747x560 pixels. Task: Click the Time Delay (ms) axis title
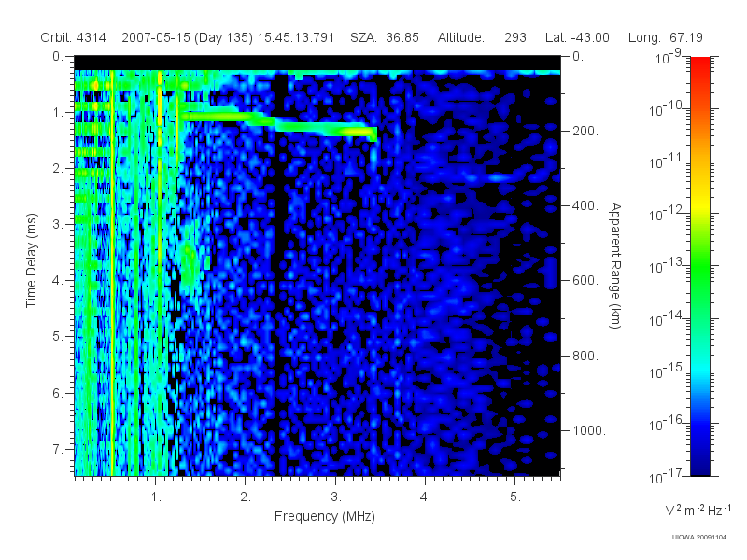tap(31, 260)
